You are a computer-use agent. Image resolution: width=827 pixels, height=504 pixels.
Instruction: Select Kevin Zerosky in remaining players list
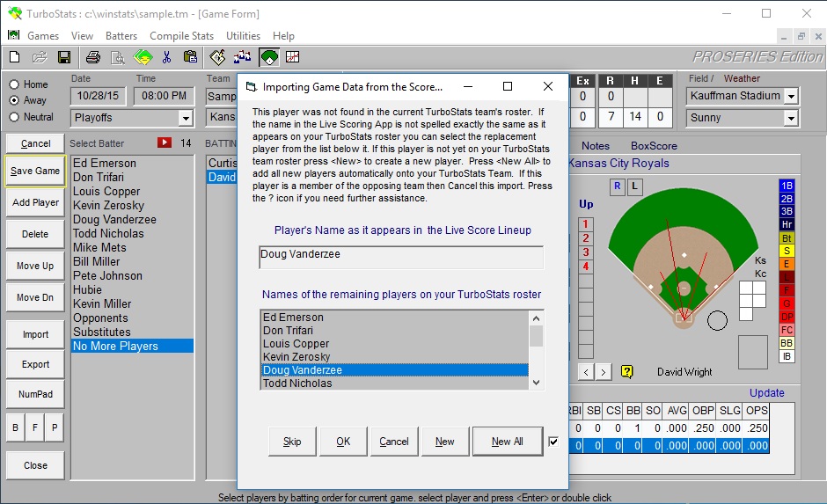[394, 357]
